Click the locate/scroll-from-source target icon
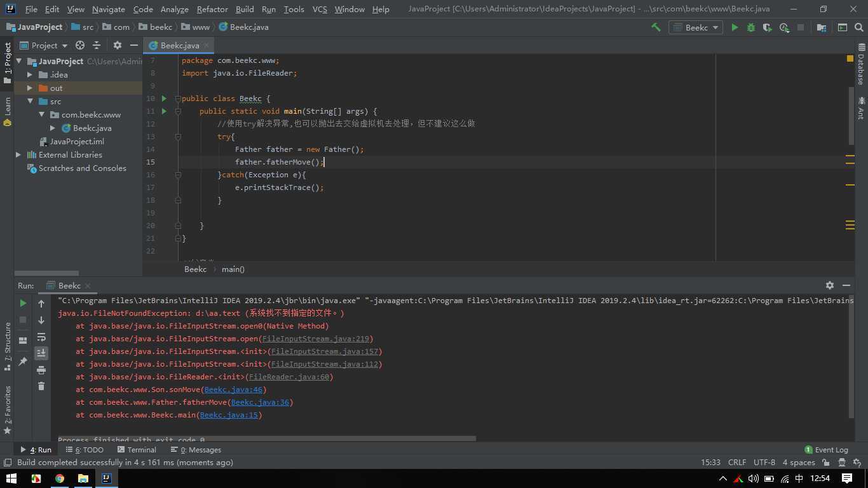 point(80,45)
